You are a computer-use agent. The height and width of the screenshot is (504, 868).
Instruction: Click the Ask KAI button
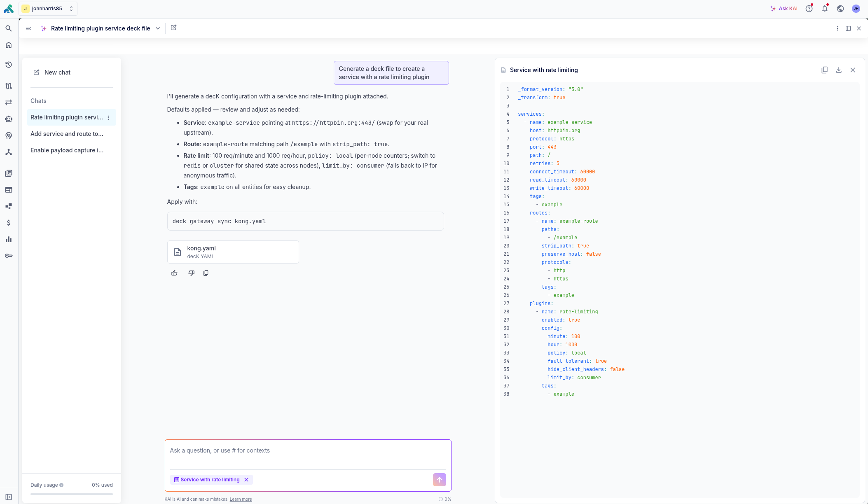pyautogui.click(x=784, y=9)
